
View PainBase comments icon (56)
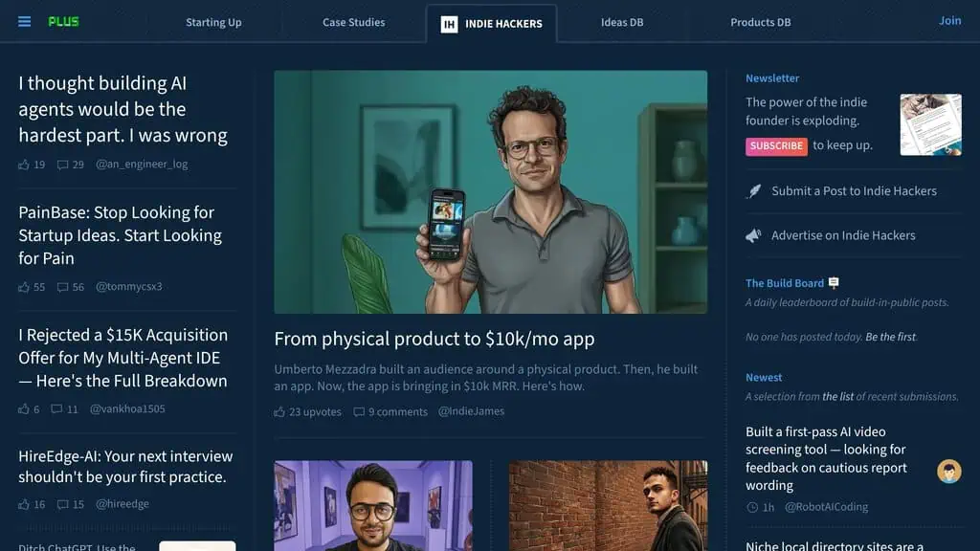tap(62, 287)
